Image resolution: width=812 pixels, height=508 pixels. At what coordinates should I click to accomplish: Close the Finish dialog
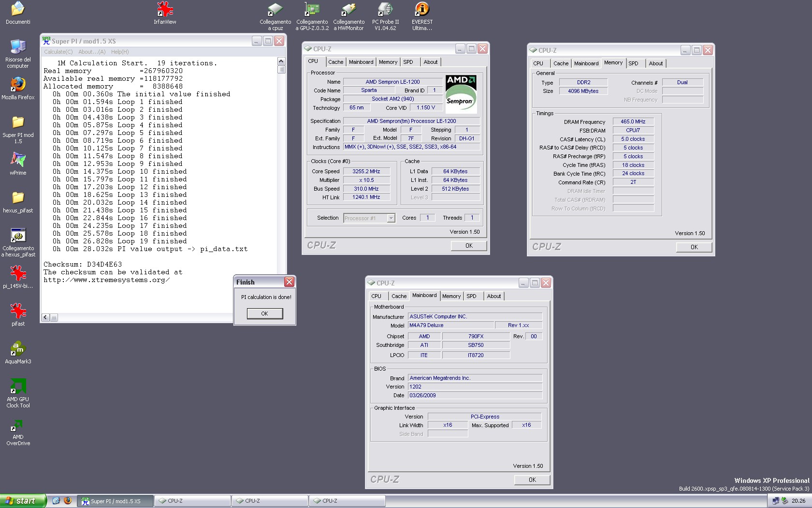point(289,282)
